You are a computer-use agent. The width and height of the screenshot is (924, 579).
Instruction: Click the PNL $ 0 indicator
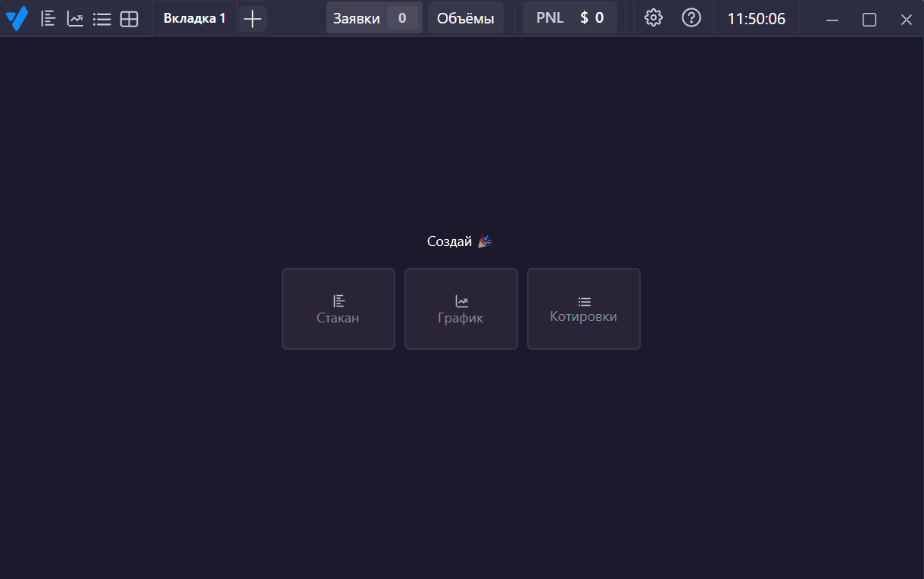point(570,18)
